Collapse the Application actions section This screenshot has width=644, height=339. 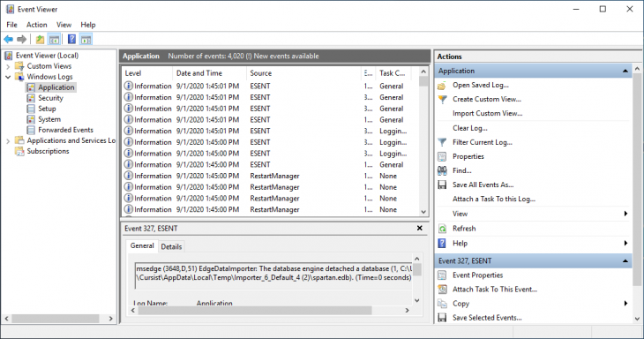(x=625, y=72)
